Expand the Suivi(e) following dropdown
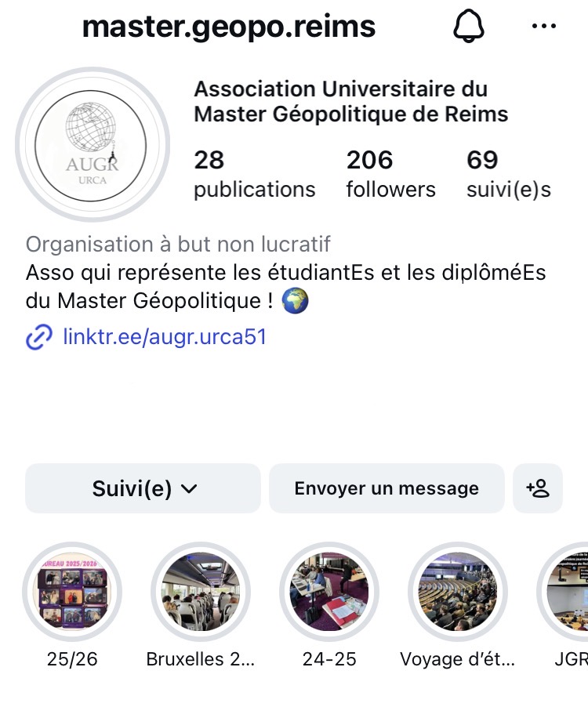 click(143, 488)
